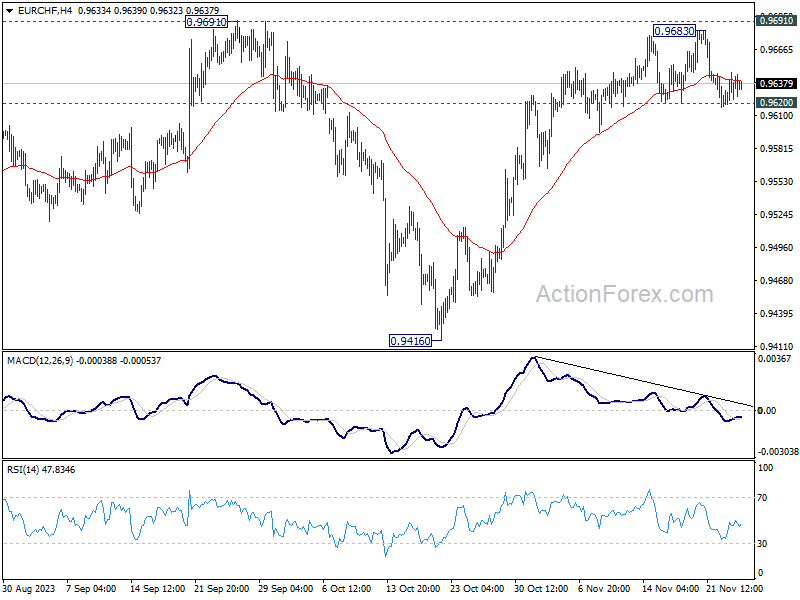Click the 14 Nov 04:00 time label
Viewport: 800px width, 600px height.
[670, 588]
